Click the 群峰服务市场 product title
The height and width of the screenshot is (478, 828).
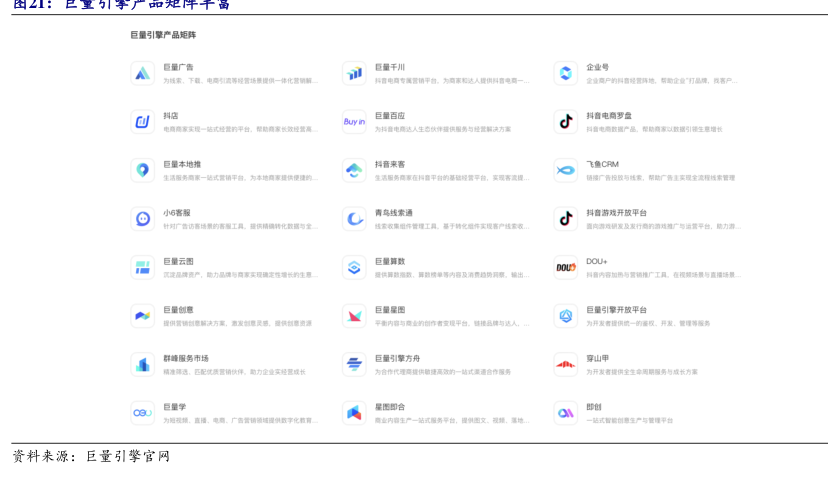(186, 358)
